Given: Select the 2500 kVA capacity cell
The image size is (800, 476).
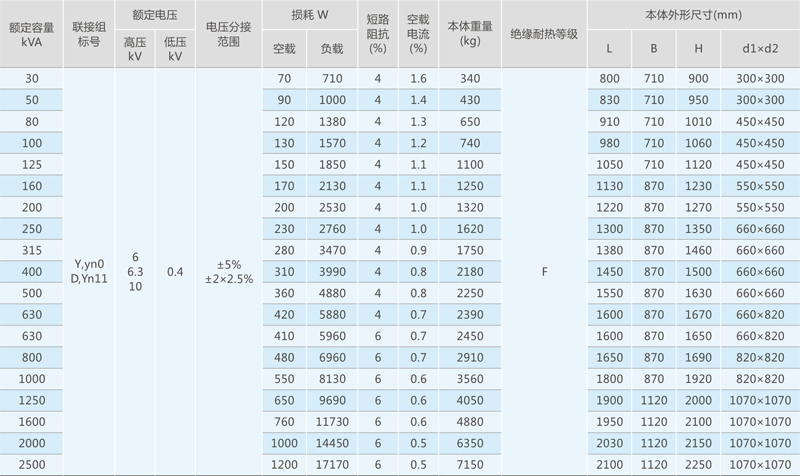Looking at the screenshot, I should click(x=32, y=465).
